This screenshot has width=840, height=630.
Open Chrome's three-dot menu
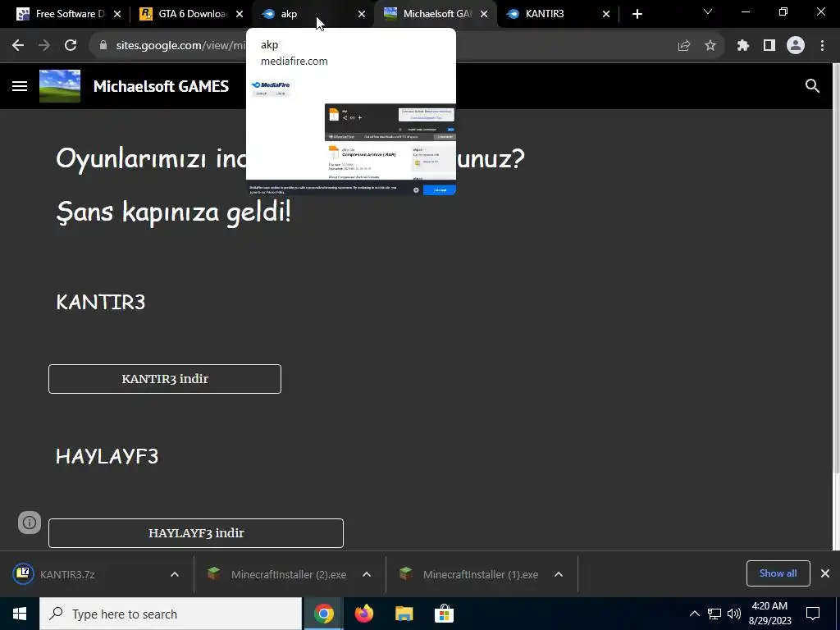(x=822, y=46)
